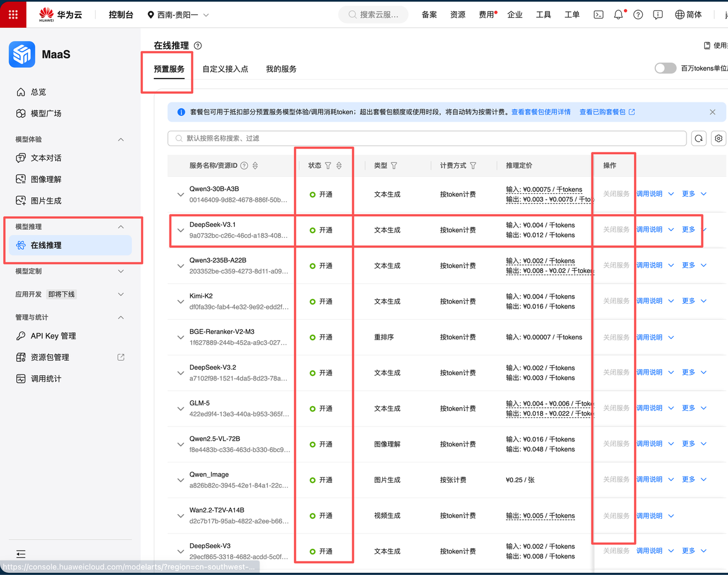Screen dimensions: 728x575
Task: Click 查看套餐包使用详情 link
Action: (541, 112)
